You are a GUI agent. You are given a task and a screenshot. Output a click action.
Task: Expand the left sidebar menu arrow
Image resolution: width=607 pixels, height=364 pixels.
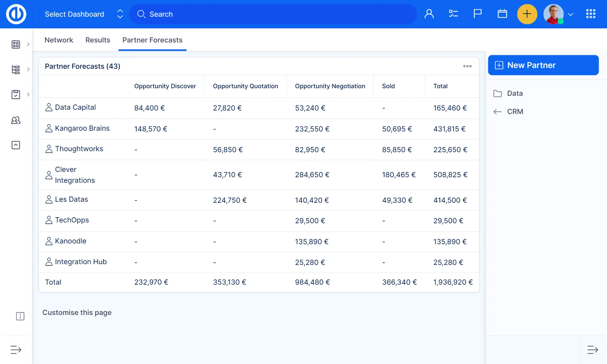[x=16, y=350]
